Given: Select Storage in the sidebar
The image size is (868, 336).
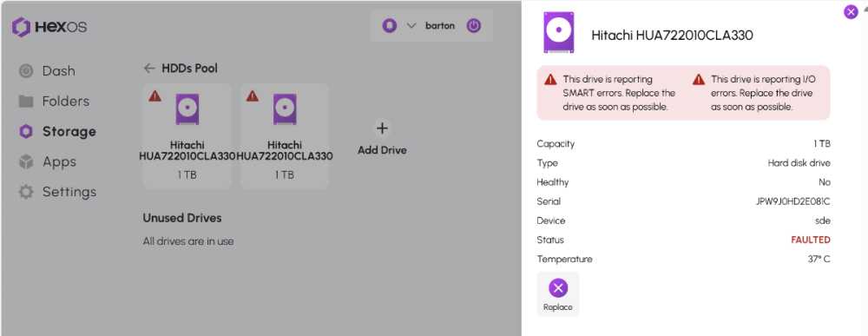Looking at the screenshot, I should tap(57, 132).
